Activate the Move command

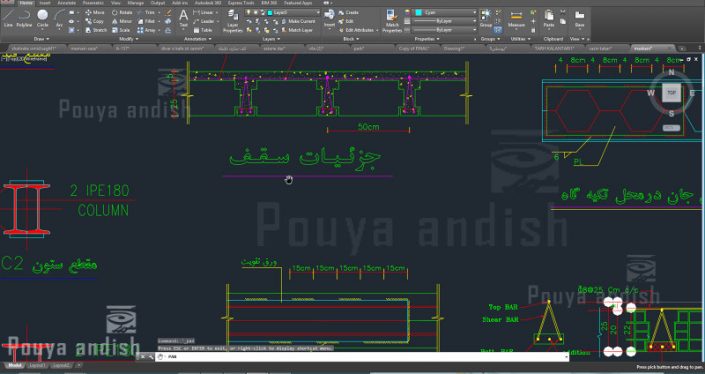[95, 13]
